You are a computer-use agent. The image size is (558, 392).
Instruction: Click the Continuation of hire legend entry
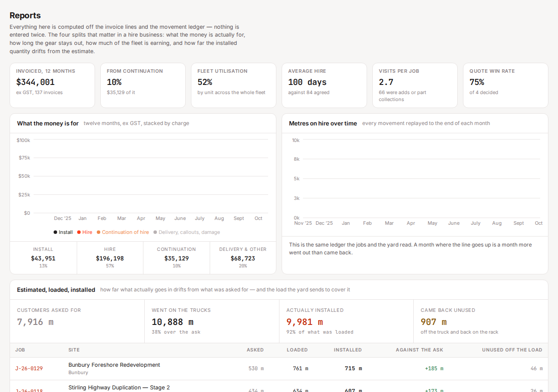tap(123, 232)
